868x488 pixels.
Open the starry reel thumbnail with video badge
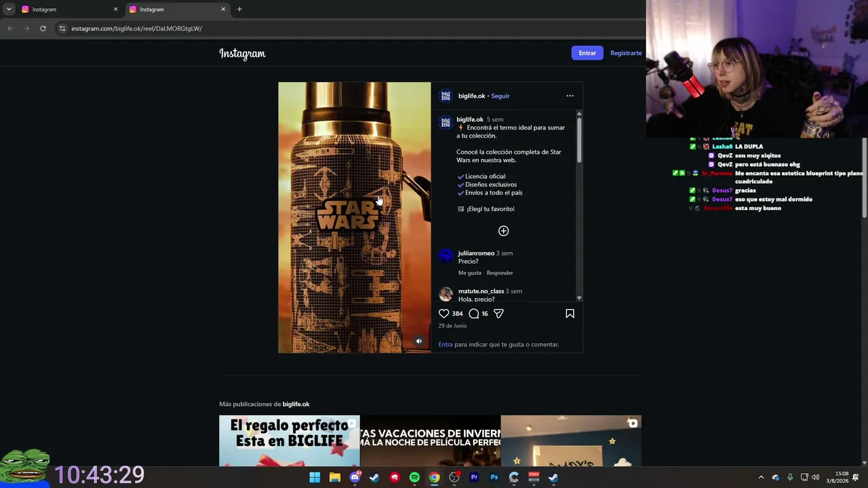point(571,441)
